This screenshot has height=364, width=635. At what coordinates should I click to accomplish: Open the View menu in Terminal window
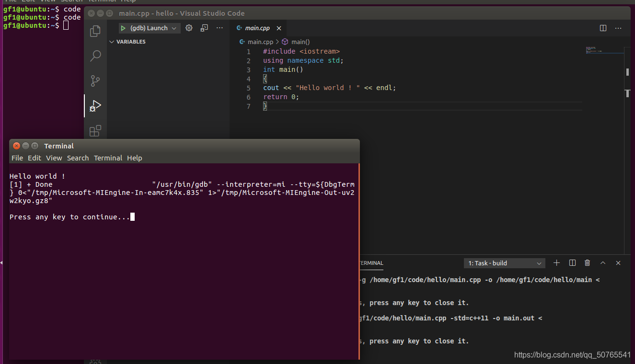(54, 158)
